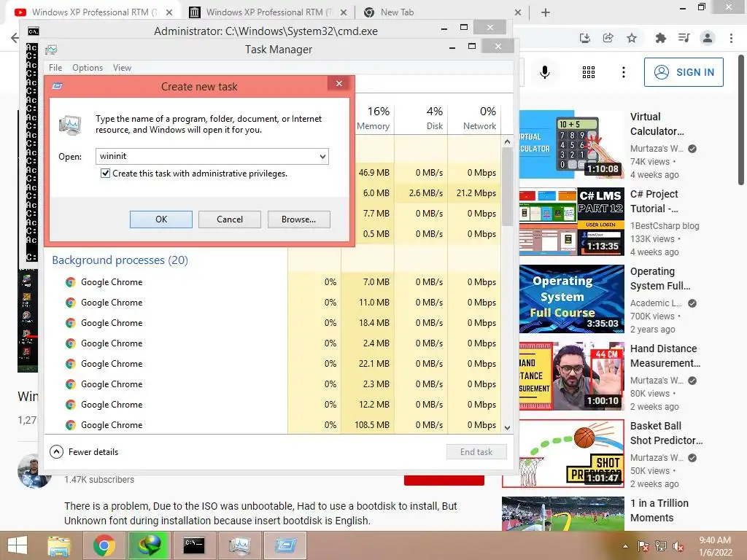
Task: Open the C# LMS Part 12 video thumbnail
Action: [571, 222]
